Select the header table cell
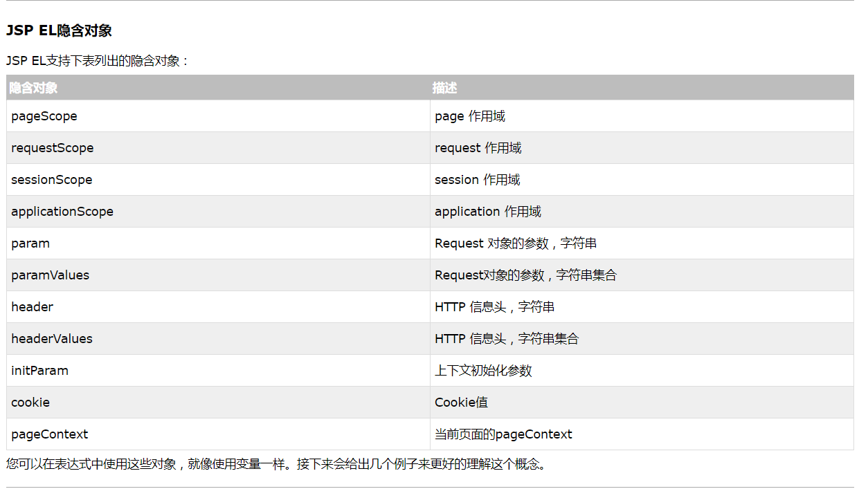The height and width of the screenshot is (489, 868). click(x=33, y=307)
